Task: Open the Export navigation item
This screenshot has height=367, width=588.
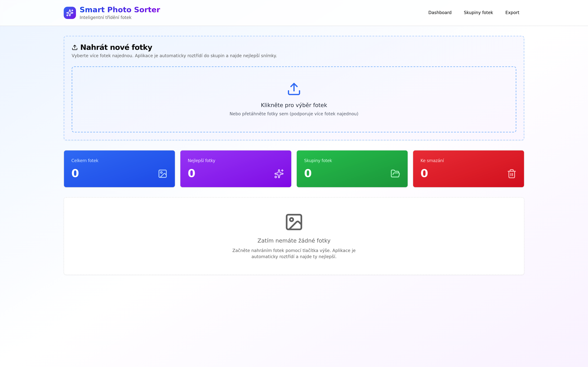Action: point(512,13)
